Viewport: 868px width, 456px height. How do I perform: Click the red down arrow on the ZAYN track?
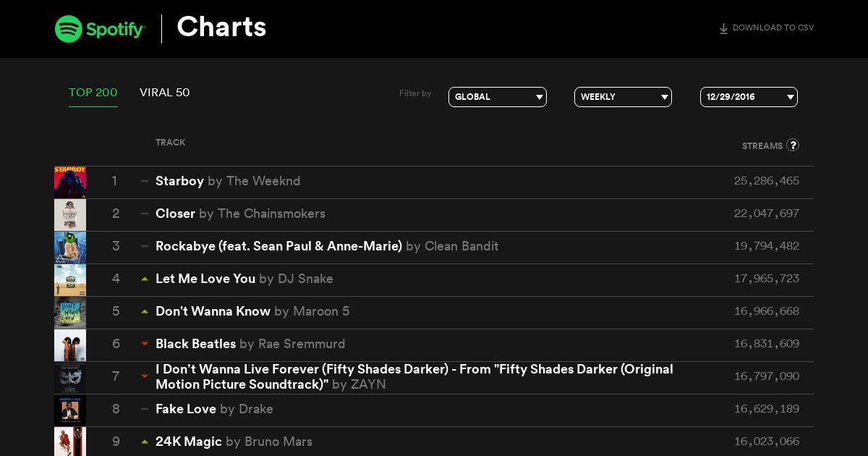(x=145, y=376)
